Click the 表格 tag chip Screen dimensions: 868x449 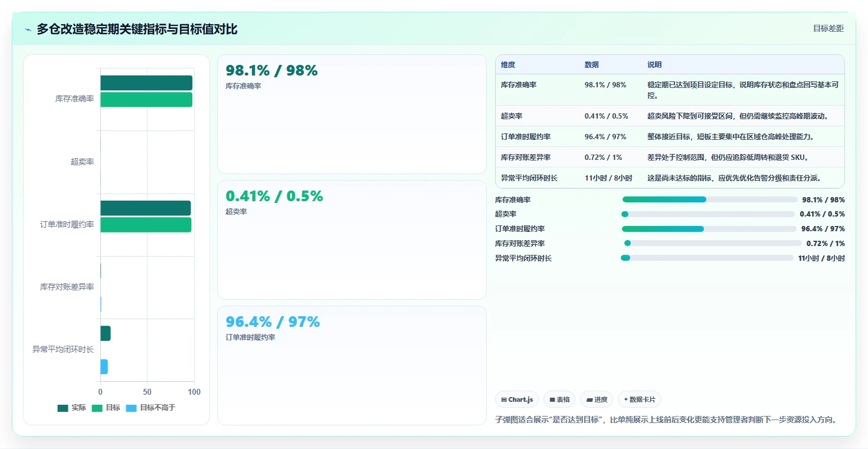559,399
